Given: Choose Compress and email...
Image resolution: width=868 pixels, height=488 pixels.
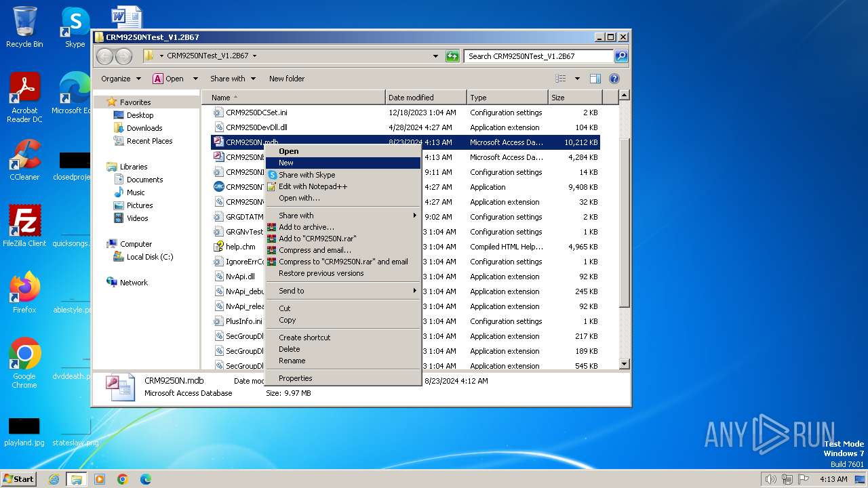Looking at the screenshot, I should 343,250.
